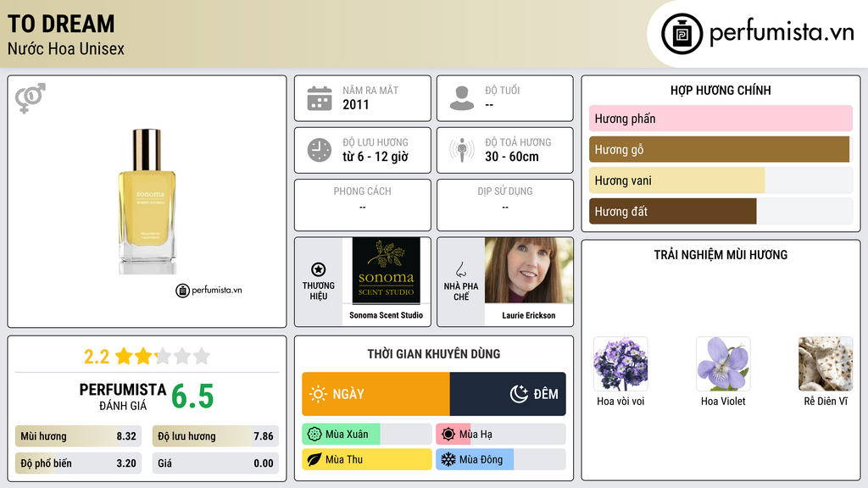Click the Nước Hoa Unisex subtitle
868x488 pixels.
(66, 48)
